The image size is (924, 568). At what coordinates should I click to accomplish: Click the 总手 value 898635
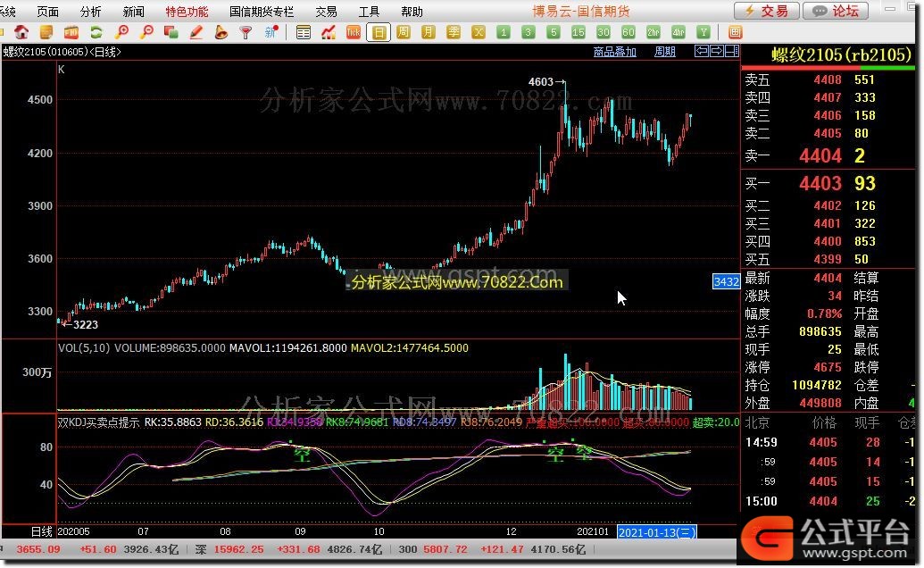point(820,331)
